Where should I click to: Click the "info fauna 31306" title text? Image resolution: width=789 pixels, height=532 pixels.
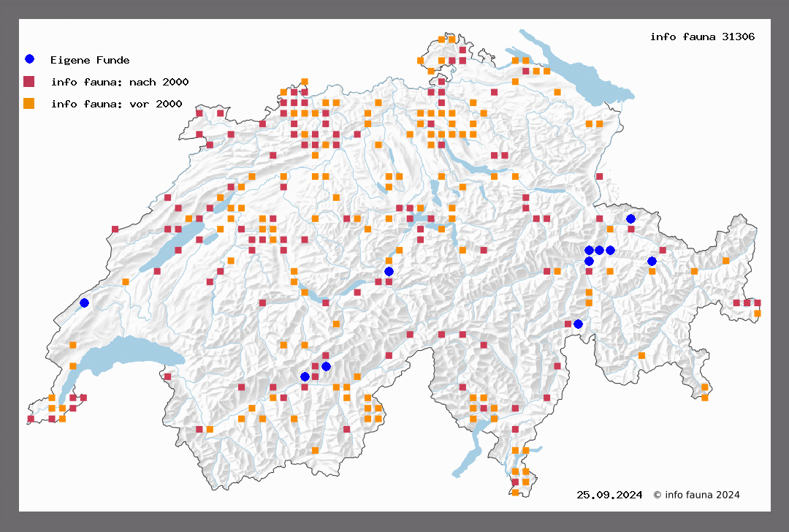(702, 37)
